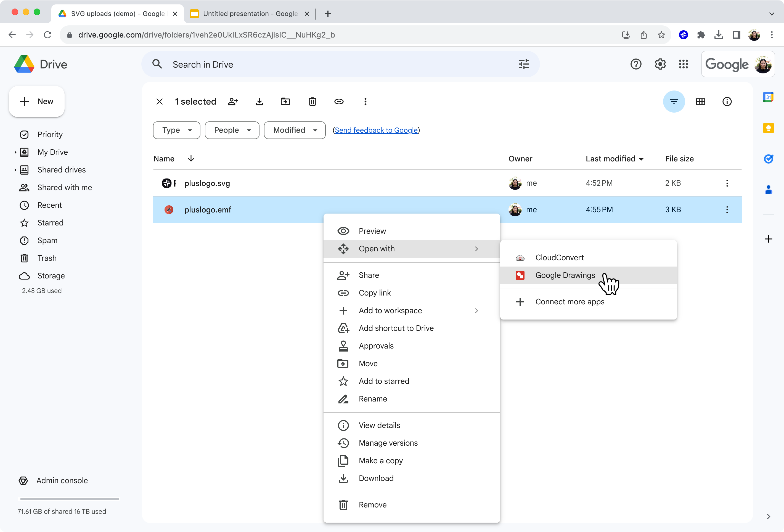Open Priority in the sidebar
784x532 pixels.
click(50, 134)
